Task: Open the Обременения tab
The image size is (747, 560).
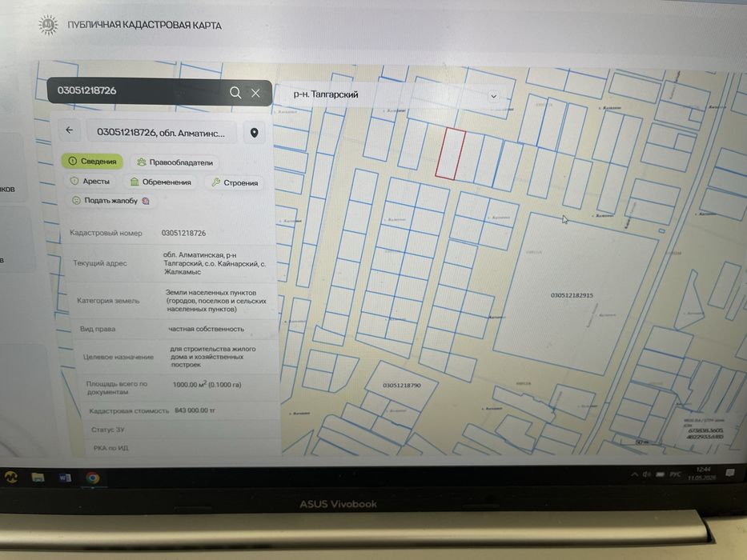Action: tap(161, 182)
